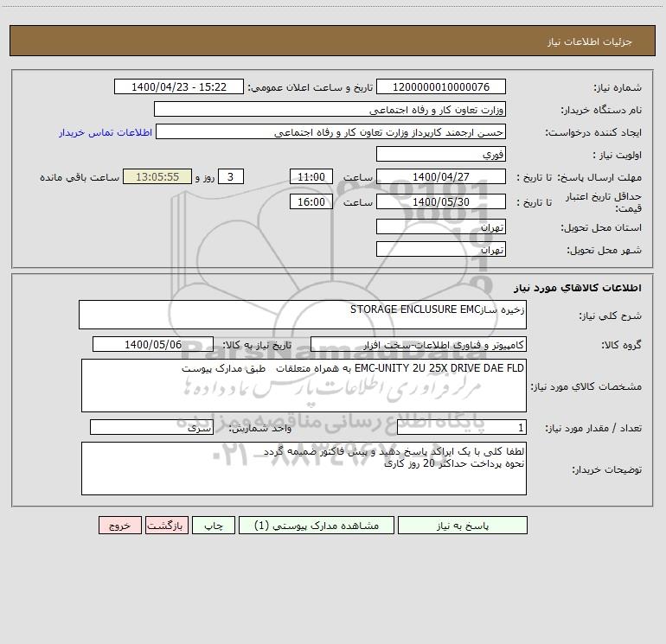Open اطلاعات تماس خریدار link

106,132
